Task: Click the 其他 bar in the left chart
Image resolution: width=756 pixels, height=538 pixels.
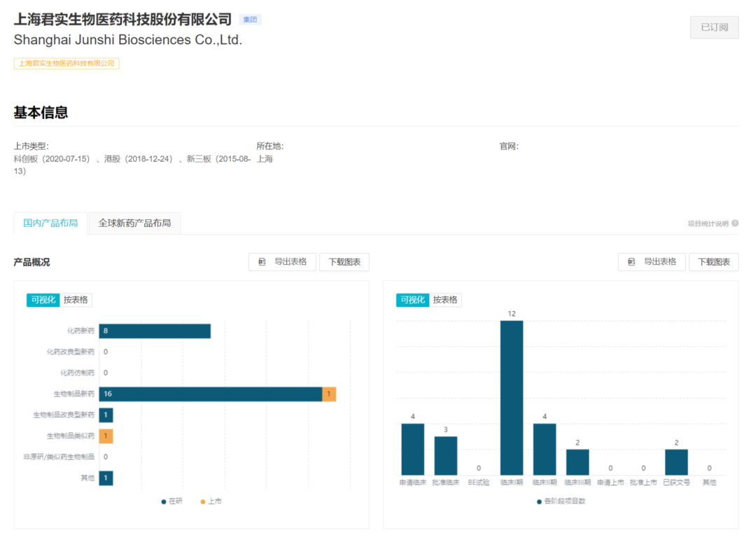Action: coord(106,478)
